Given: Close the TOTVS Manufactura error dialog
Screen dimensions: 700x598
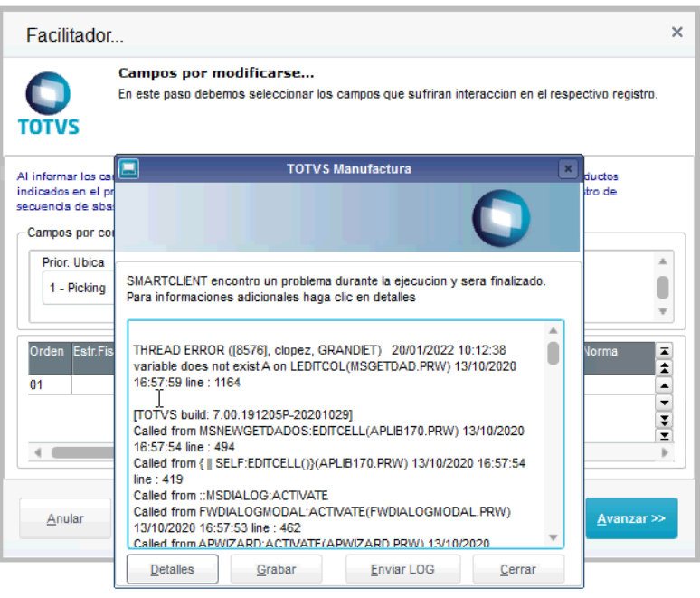Looking at the screenshot, I should click(x=568, y=169).
